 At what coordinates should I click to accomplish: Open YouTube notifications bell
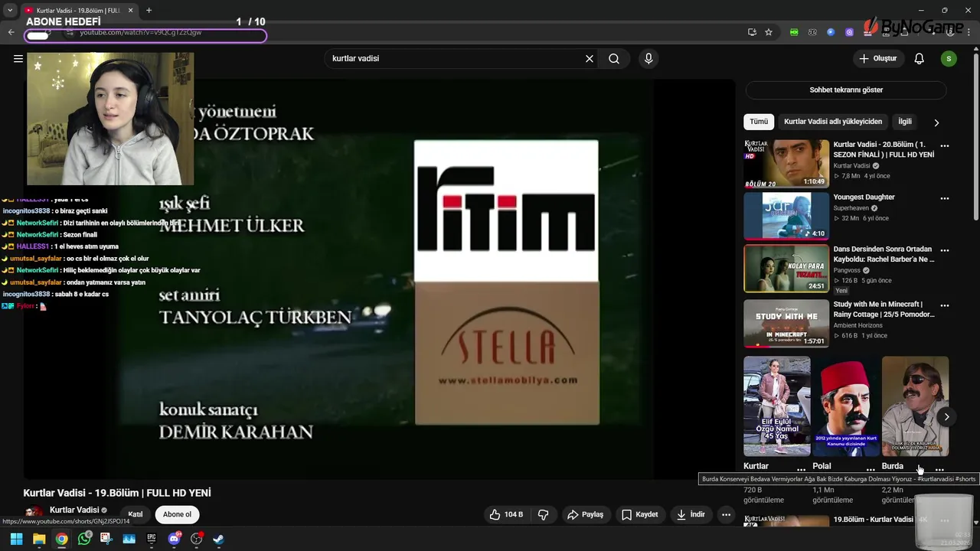[920, 58]
